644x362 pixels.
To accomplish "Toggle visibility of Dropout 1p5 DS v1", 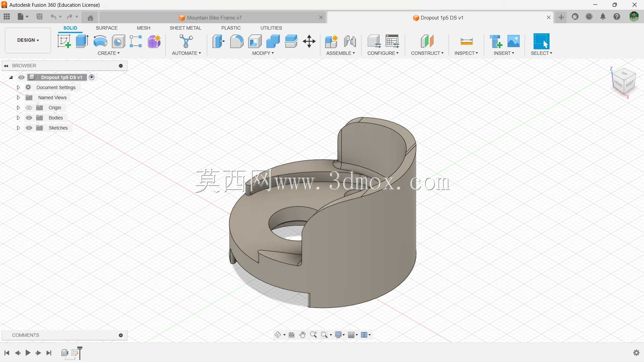I will coord(22,77).
